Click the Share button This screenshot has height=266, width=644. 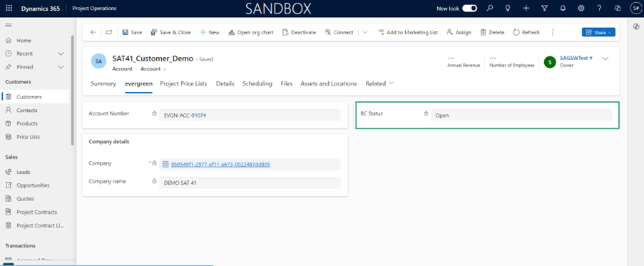(598, 32)
